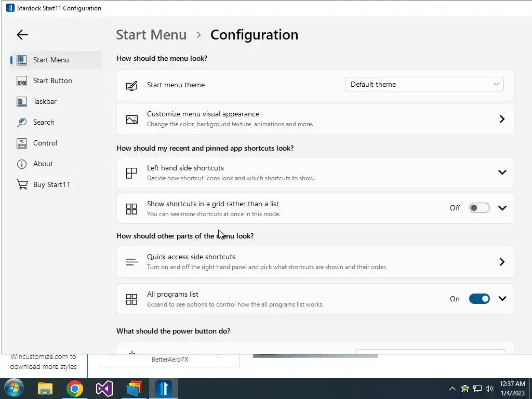Screen dimensions: 532x399
Task: Select About in the sidebar
Action: pos(56,164)
